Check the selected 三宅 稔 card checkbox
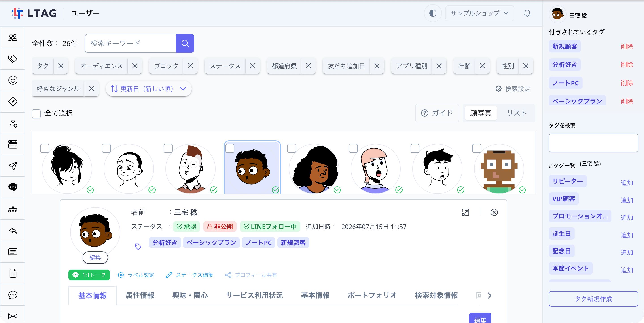The width and height of the screenshot is (644, 323). tap(230, 148)
